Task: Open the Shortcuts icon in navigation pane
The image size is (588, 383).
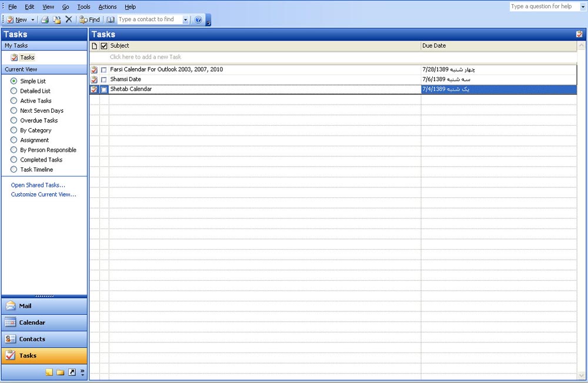Action: [x=72, y=372]
